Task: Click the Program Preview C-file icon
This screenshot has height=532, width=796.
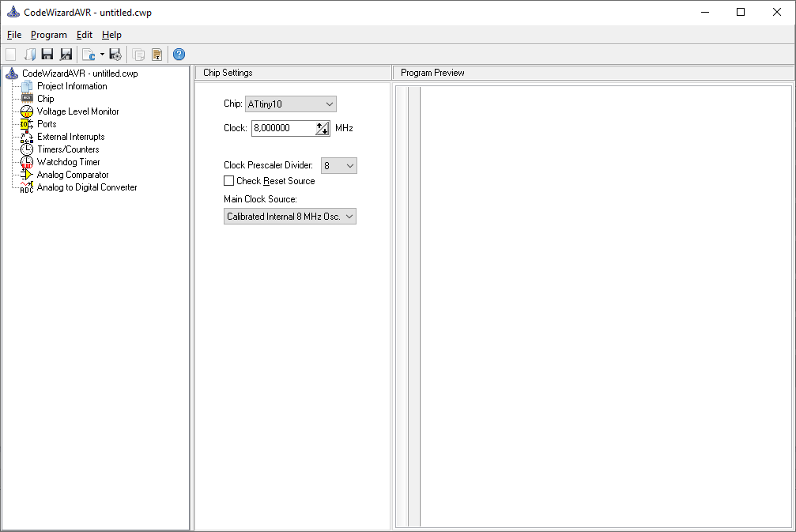Action: click(x=89, y=55)
